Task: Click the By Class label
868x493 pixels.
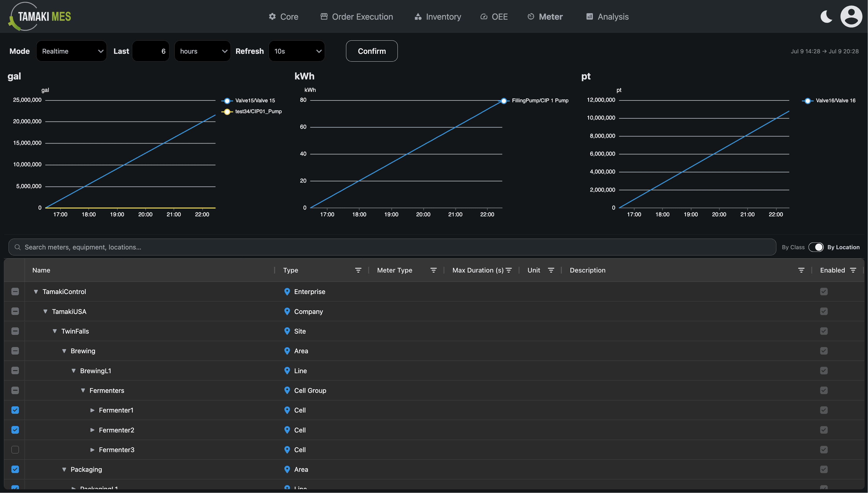Action: [x=793, y=247]
